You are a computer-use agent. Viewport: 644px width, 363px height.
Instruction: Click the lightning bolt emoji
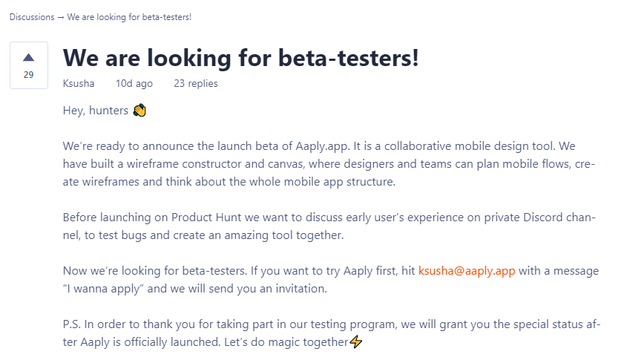(x=355, y=341)
